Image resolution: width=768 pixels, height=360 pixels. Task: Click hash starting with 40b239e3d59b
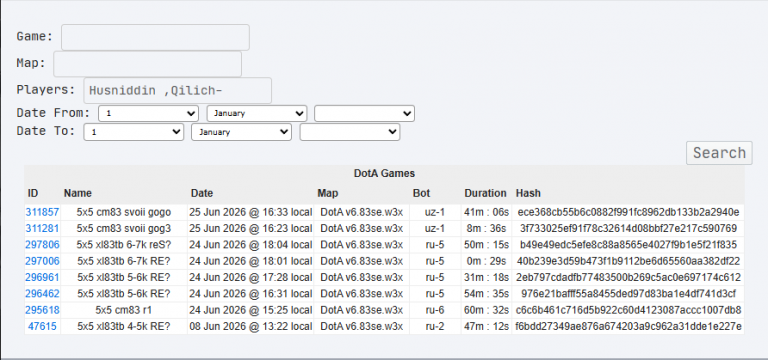(628, 261)
